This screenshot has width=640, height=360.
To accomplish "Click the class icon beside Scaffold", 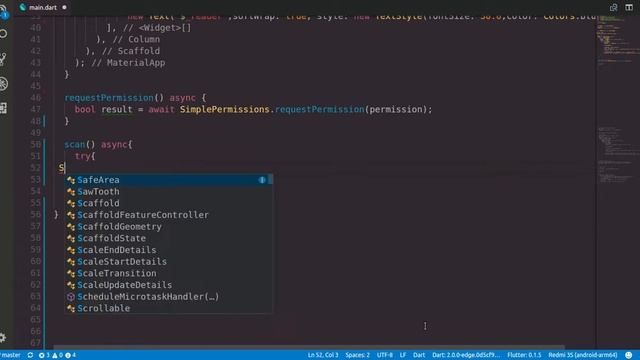I will click(71, 203).
